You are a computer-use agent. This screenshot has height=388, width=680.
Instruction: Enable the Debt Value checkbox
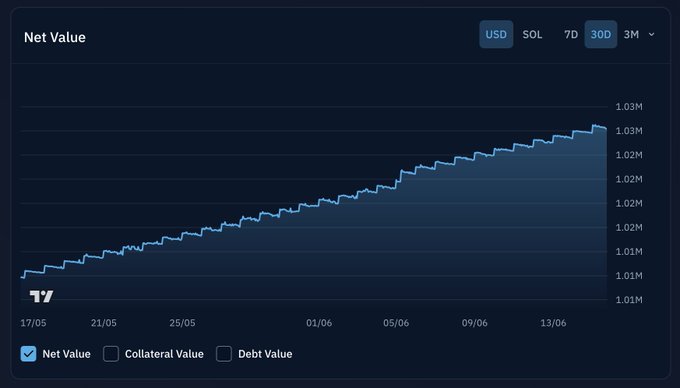[x=224, y=354]
